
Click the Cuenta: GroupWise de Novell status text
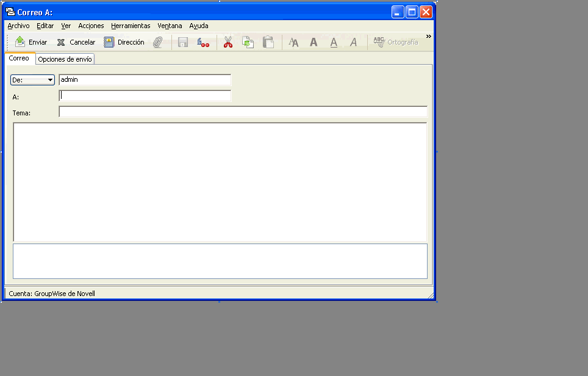tap(52, 294)
